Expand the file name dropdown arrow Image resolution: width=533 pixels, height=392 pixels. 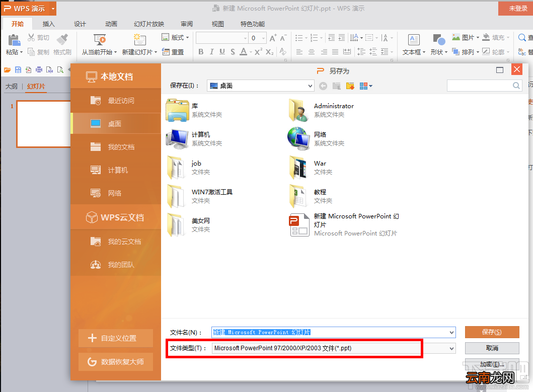tap(451, 333)
